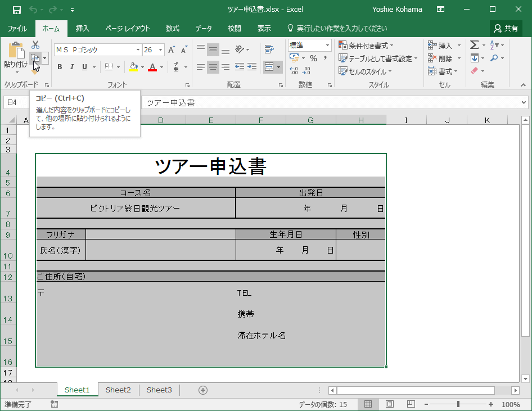Click the Cut scissors icon

click(x=35, y=45)
